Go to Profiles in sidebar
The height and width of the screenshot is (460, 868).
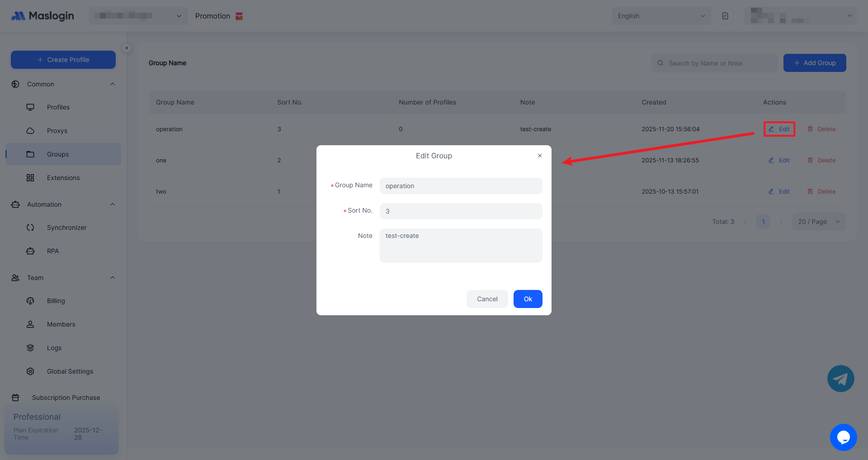(x=58, y=107)
